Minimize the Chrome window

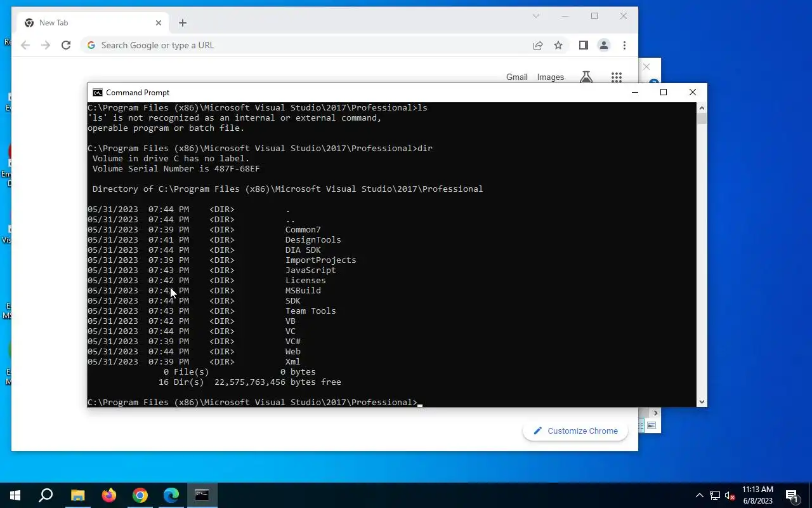(x=565, y=16)
